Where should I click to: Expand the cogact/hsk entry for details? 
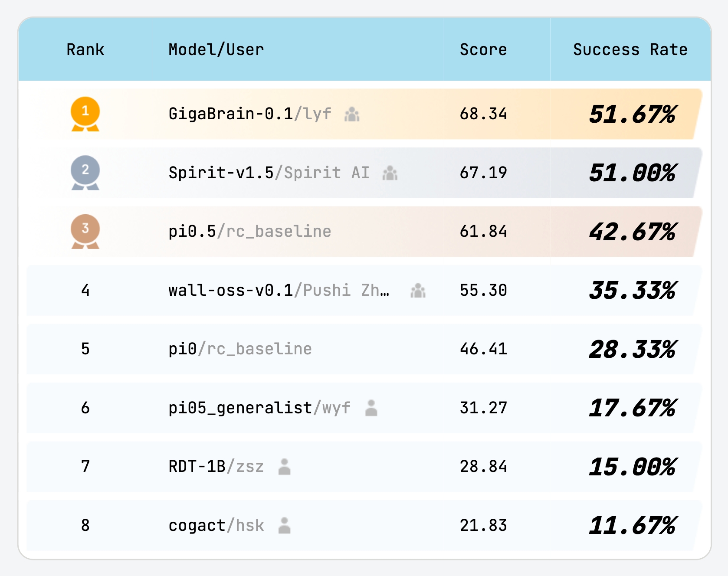click(x=364, y=526)
